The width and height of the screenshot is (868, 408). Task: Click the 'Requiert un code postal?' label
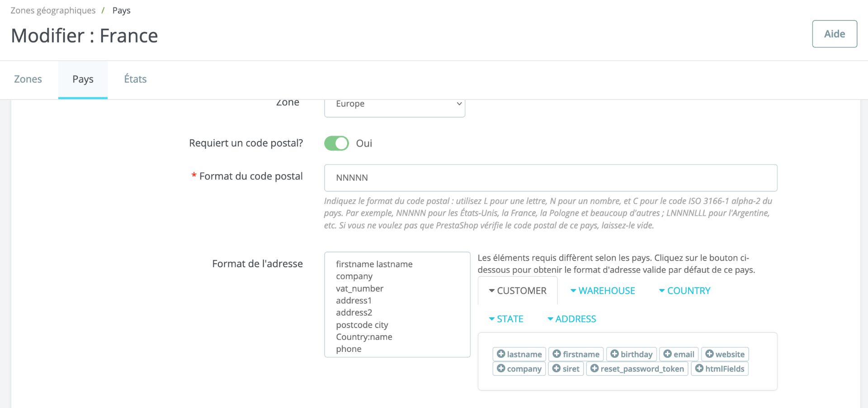pos(246,143)
